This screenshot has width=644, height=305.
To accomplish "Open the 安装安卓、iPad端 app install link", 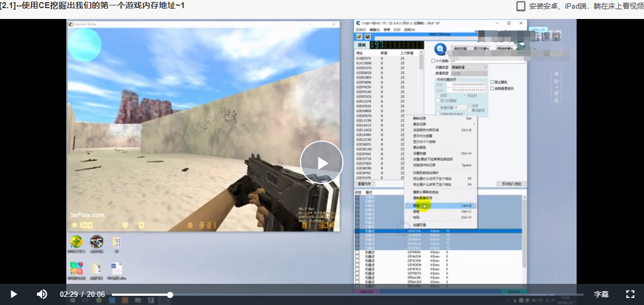I will (586, 6).
